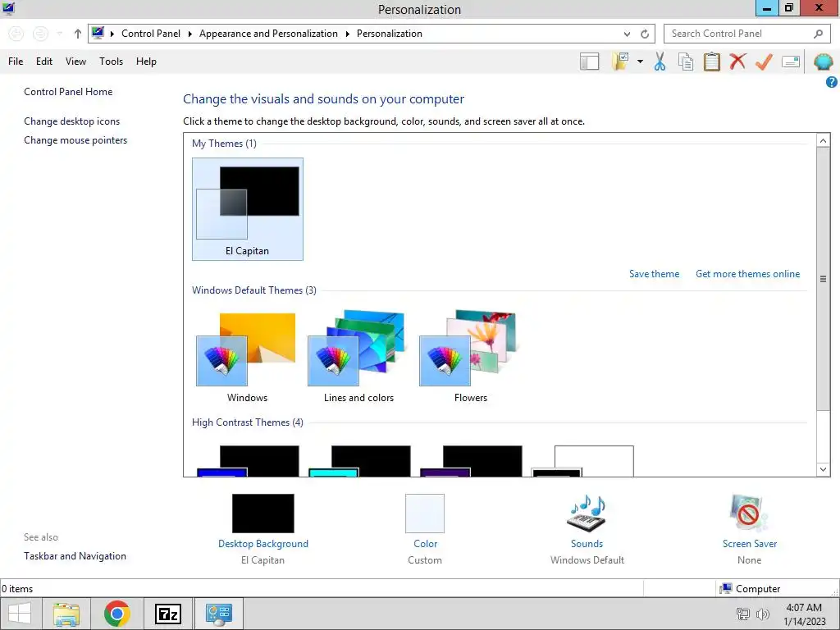Click the themes list scrollbar thumb
Image resolution: width=840 pixels, height=630 pixels.
click(x=823, y=279)
